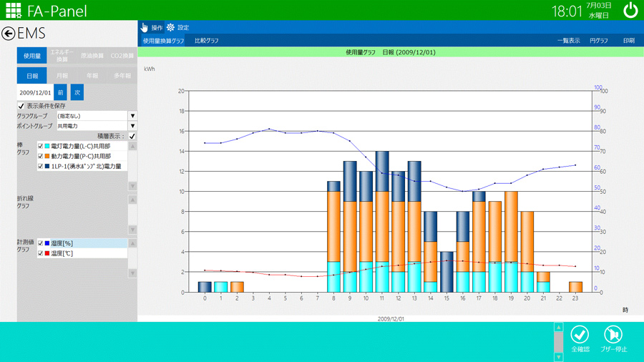This screenshot has height=362, width=644.
Task: Open 設定 gear icon
Action: 170,27
